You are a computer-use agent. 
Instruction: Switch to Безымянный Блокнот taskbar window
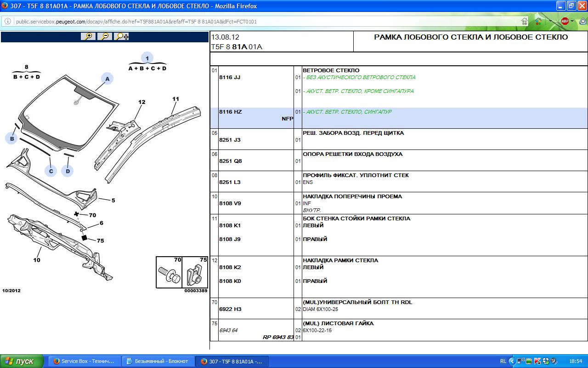[x=158, y=361]
